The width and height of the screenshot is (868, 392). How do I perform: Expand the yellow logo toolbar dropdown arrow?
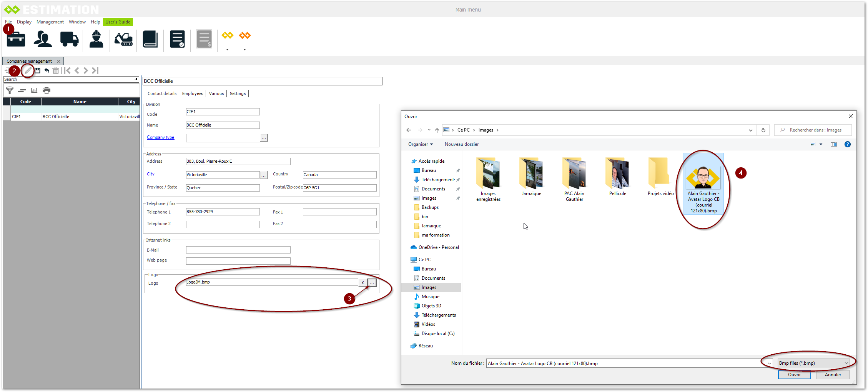[227, 50]
